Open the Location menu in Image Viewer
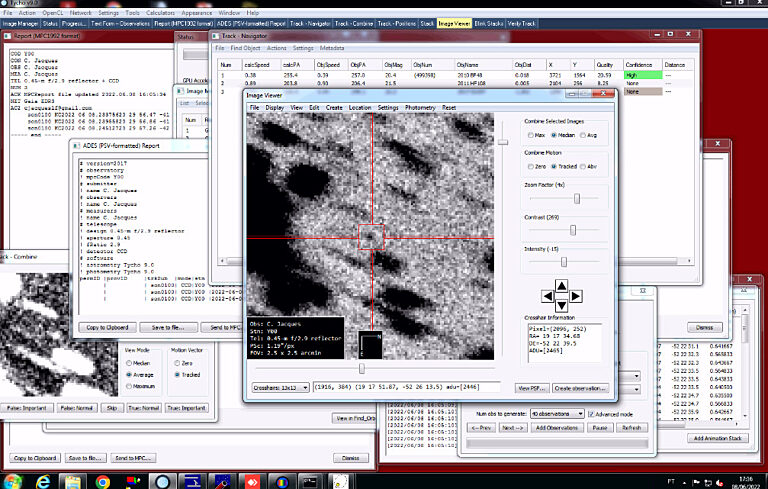 pyautogui.click(x=360, y=107)
